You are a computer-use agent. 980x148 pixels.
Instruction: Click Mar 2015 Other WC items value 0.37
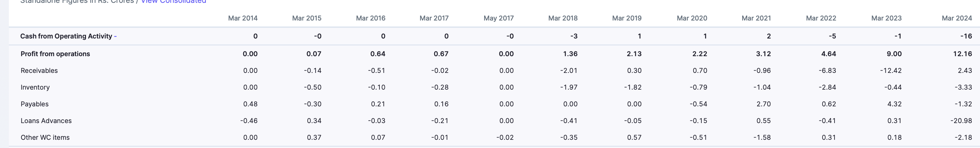[314, 137]
